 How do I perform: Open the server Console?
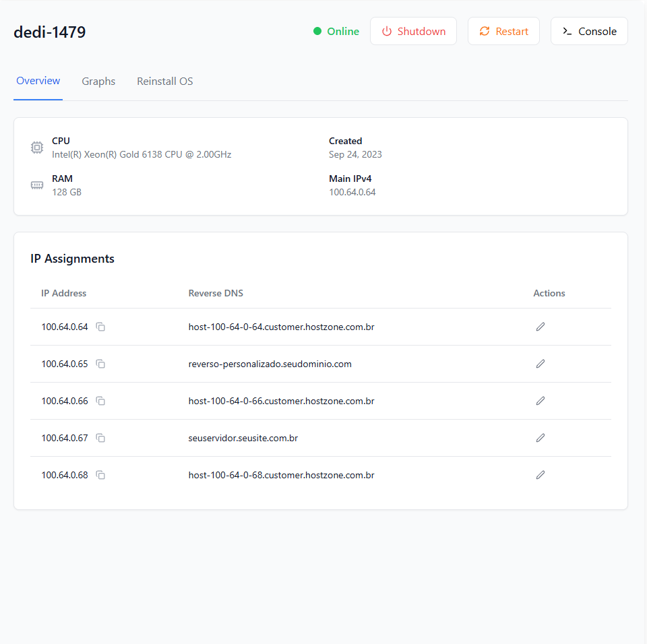[589, 32]
